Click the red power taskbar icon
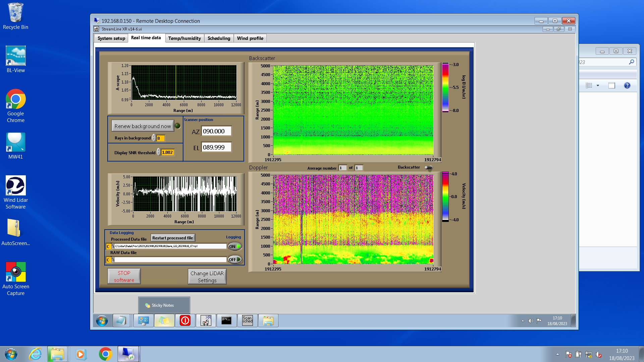This screenshot has width=644, height=362. [x=185, y=320]
